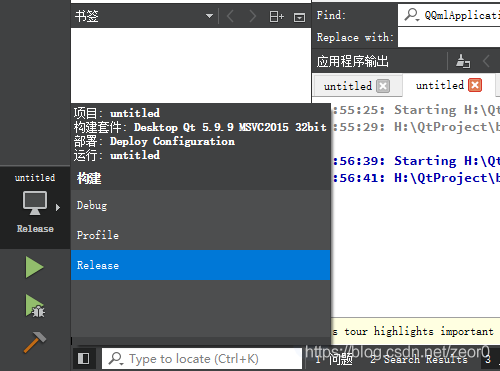Viewport: 500px width, 371px height.
Task: Open the untitled kit selector monitor icon
Action: pos(35,203)
